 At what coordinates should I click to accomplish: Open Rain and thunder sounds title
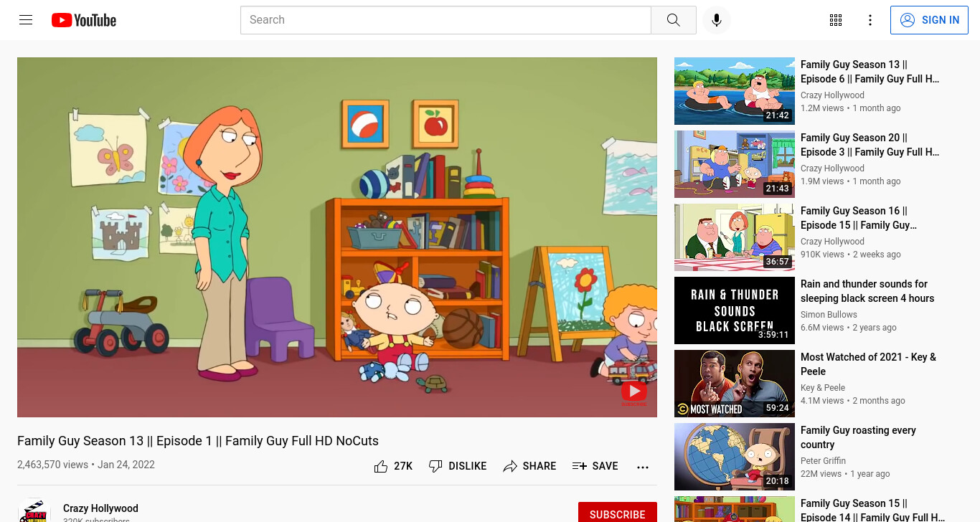867,291
